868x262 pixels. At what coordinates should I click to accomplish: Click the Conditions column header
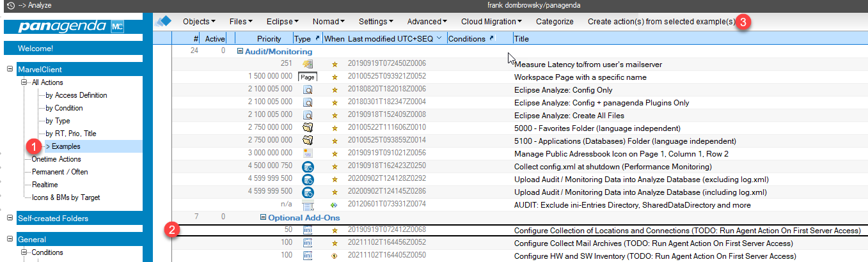coord(471,39)
